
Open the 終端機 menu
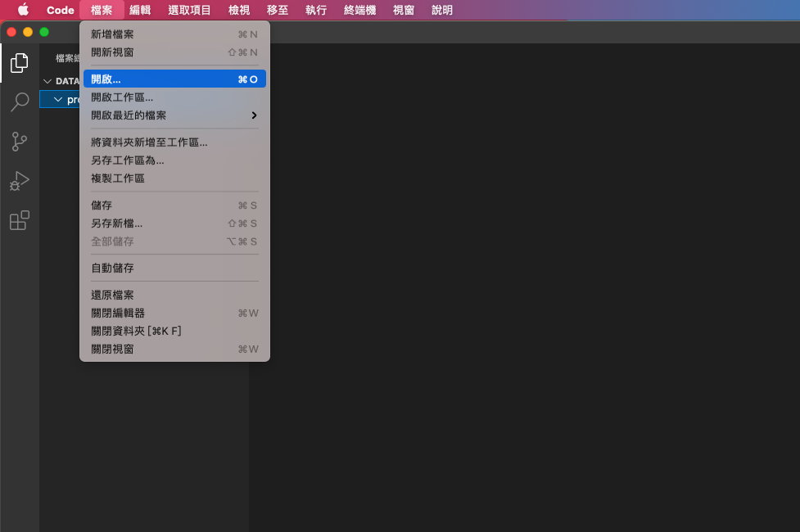tap(359, 10)
